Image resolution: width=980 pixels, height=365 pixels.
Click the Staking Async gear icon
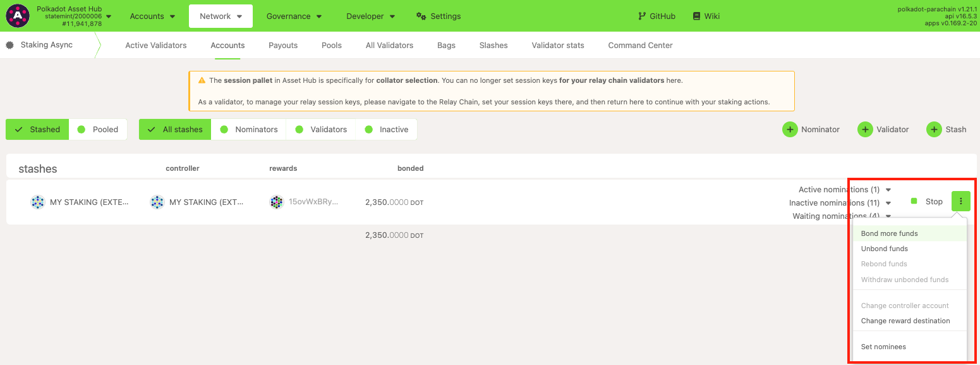point(10,45)
